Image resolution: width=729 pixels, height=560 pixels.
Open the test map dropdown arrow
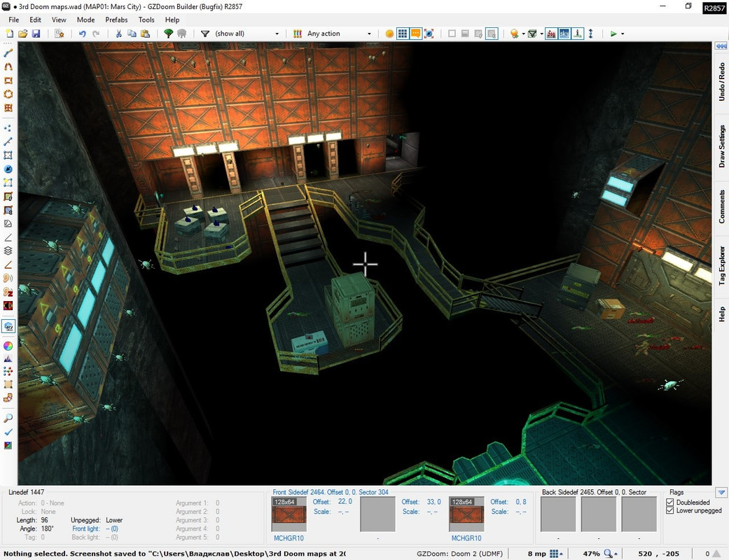click(623, 34)
